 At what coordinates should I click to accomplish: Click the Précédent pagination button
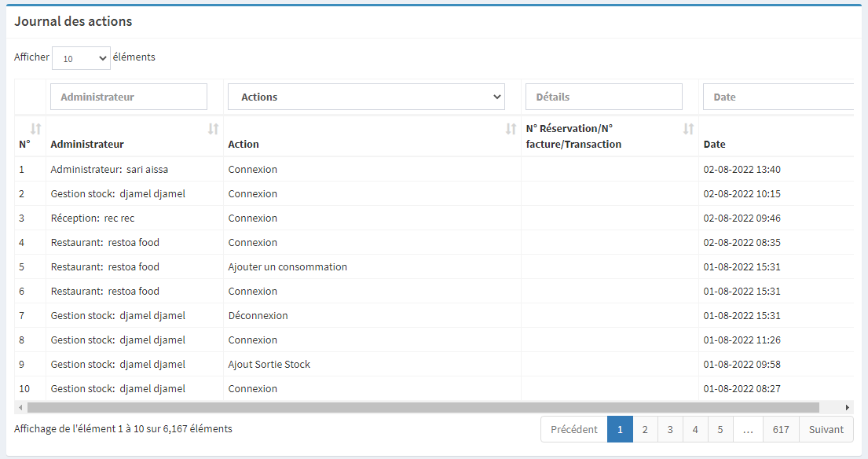pyautogui.click(x=574, y=429)
